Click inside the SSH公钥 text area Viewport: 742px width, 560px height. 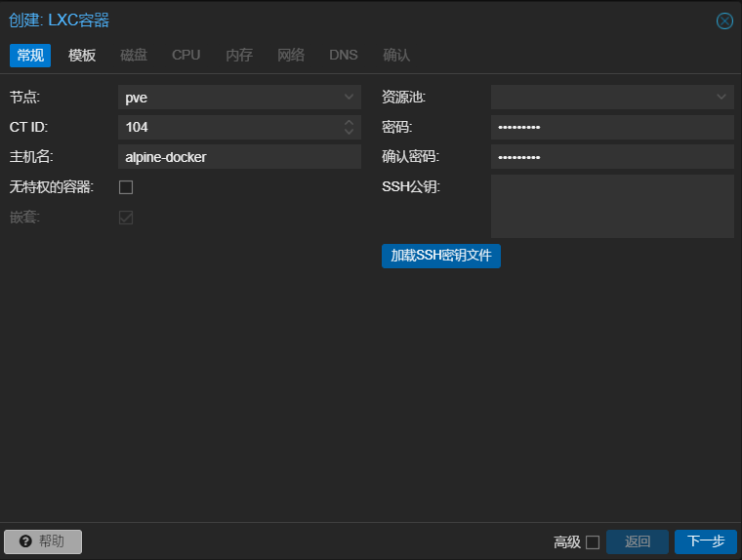point(612,206)
